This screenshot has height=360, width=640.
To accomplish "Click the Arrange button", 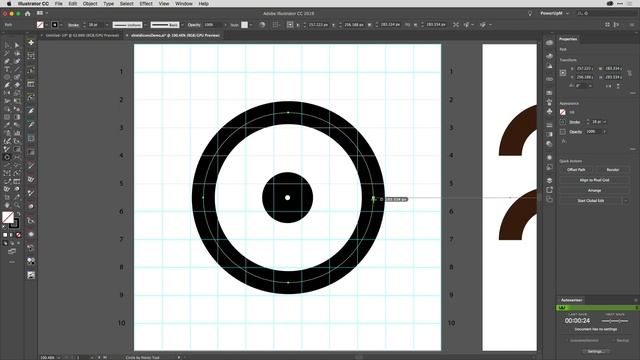I will tap(594, 190).
